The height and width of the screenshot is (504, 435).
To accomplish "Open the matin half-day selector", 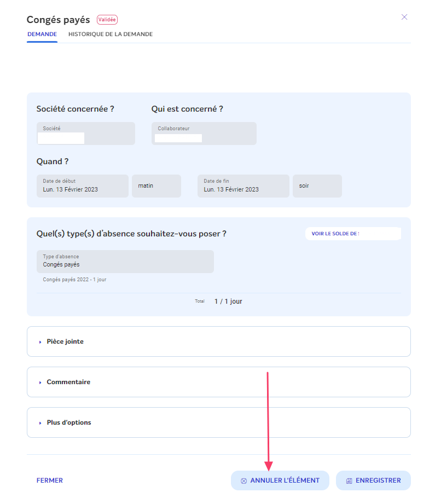I will click(x=156, y=186).
